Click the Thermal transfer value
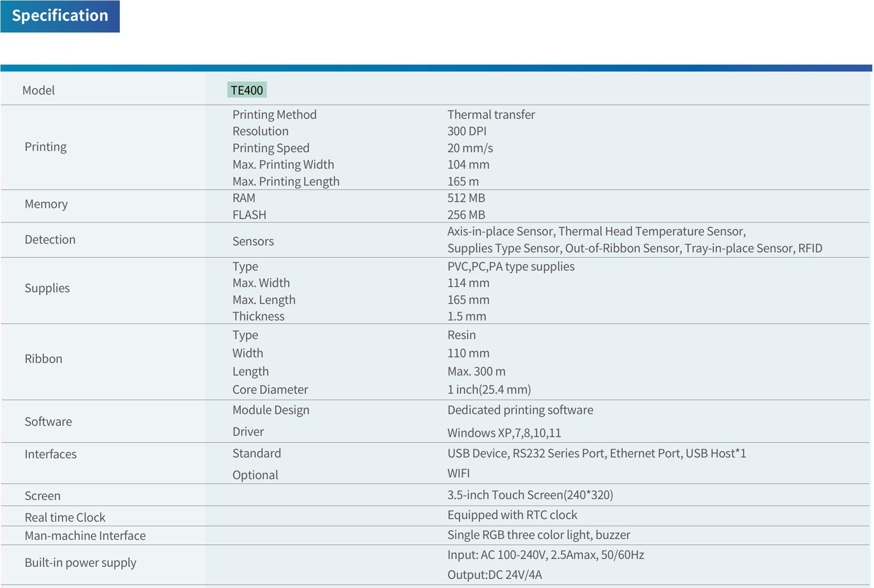This screenshot has height=588, width=874. click(x=491, y=115)
